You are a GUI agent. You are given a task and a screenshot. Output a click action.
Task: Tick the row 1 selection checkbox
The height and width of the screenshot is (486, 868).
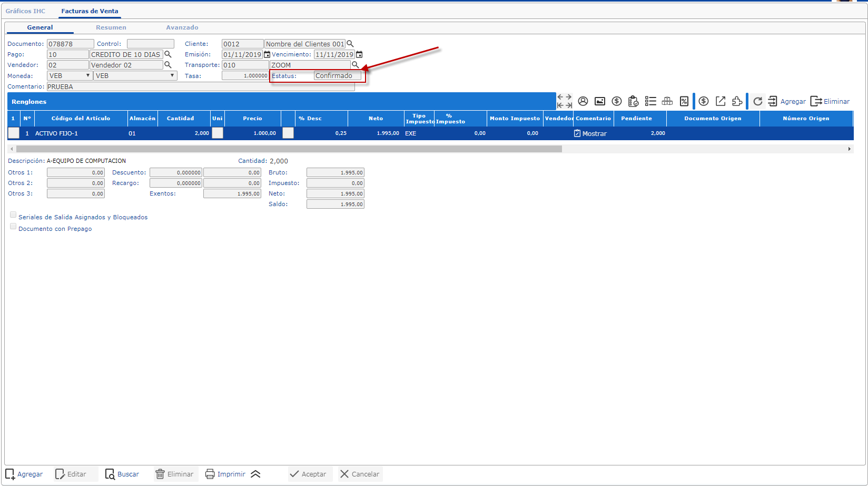tap(14, 133)
